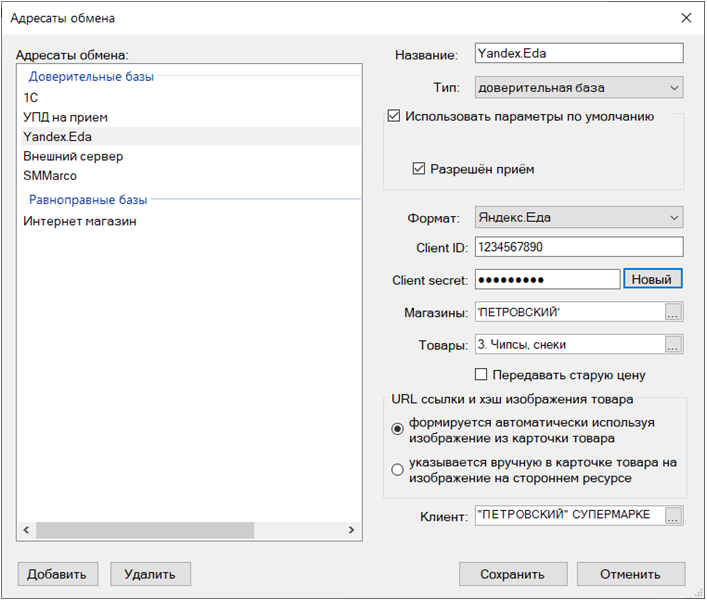This screenshot has height=601, width=707.
Task: Select Интернет магазин under Равноправные базы
Action: [80, 221]
